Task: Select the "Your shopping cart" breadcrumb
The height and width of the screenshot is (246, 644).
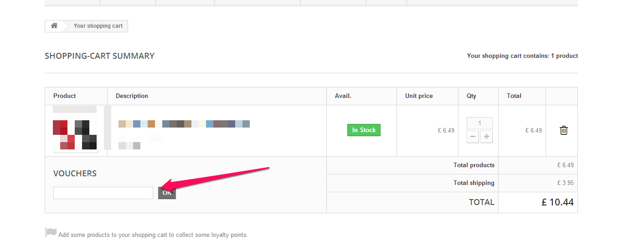Action: [x=98, y=26]
